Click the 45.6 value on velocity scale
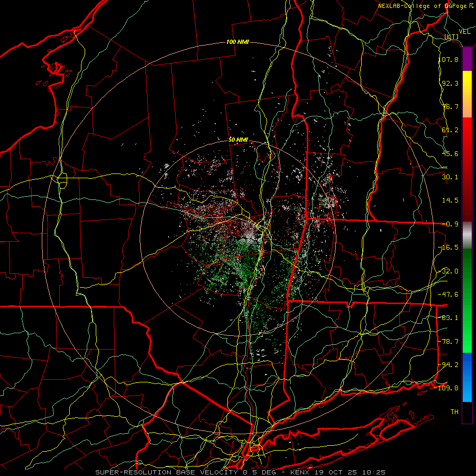 coord(450,153)
